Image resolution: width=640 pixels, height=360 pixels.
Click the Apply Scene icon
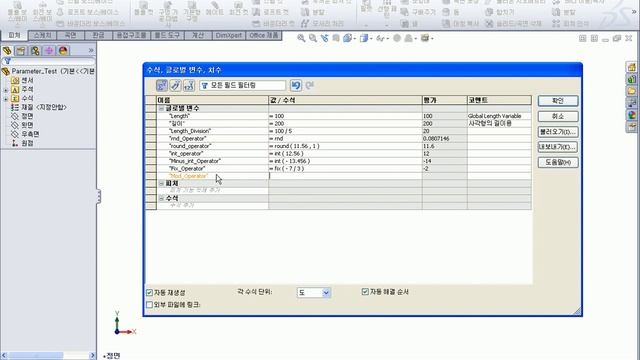[x=408, y=38]
